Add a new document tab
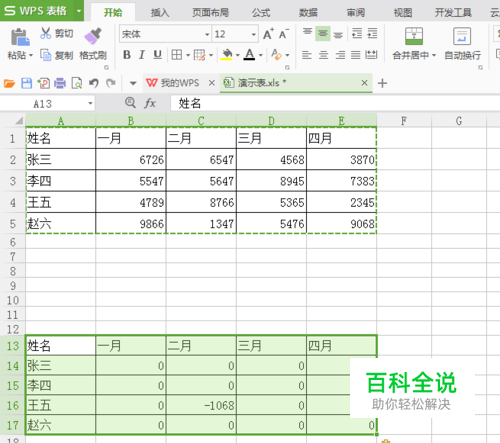Screen dimensions: 500x443 382,83
